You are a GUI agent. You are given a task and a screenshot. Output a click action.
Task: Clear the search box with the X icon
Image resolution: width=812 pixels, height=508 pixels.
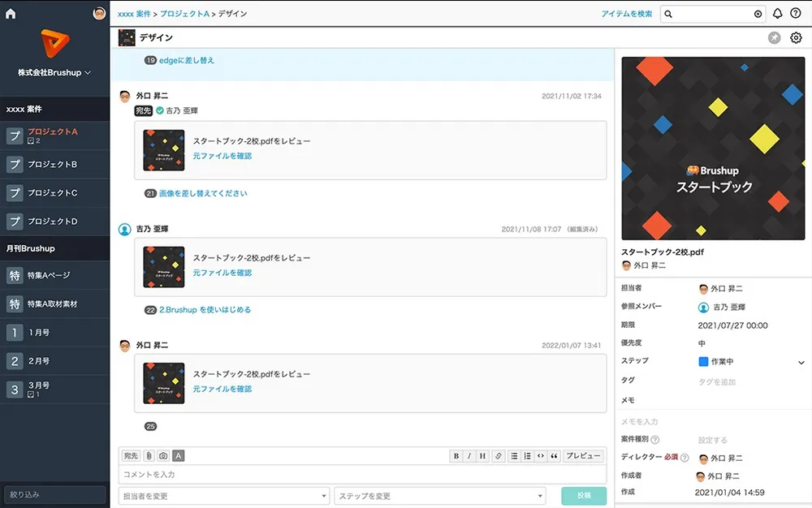tap(758, 14)
